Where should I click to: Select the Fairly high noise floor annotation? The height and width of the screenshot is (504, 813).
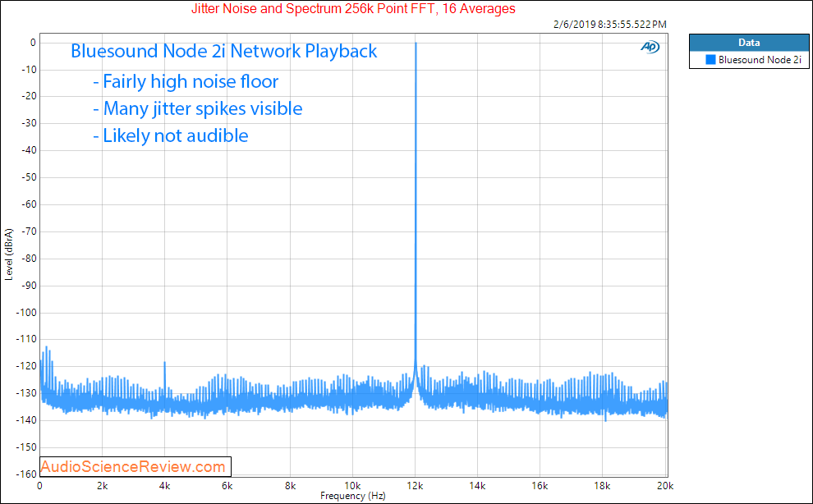point(186,81)
